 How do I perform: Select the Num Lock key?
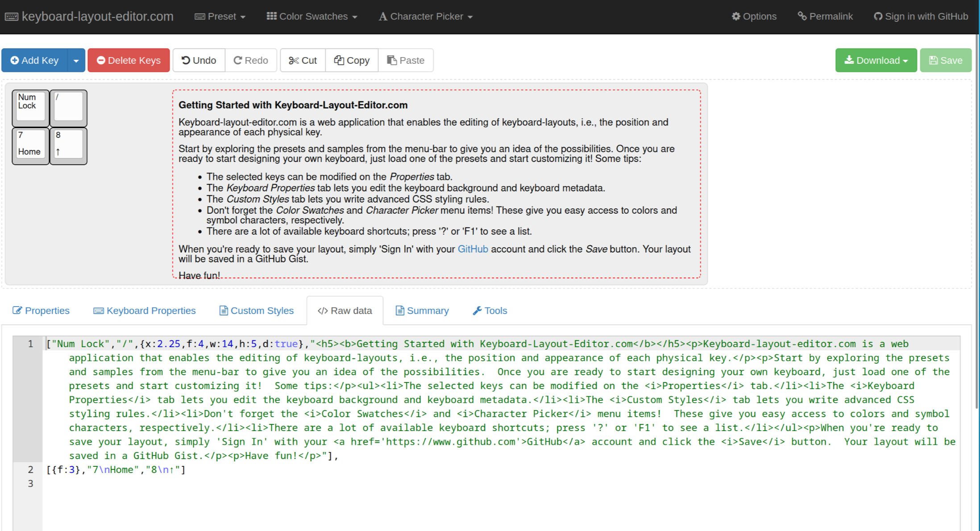(30, 107)
